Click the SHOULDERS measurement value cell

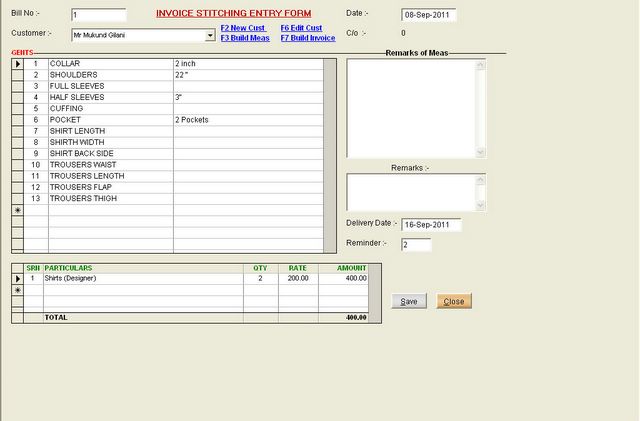pos(248,75)
